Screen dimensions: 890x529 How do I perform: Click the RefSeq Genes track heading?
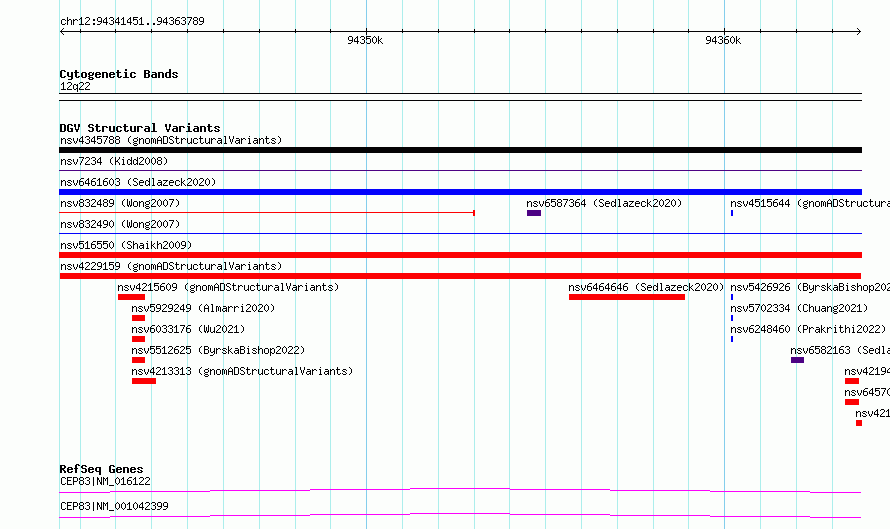click(101, 469)
